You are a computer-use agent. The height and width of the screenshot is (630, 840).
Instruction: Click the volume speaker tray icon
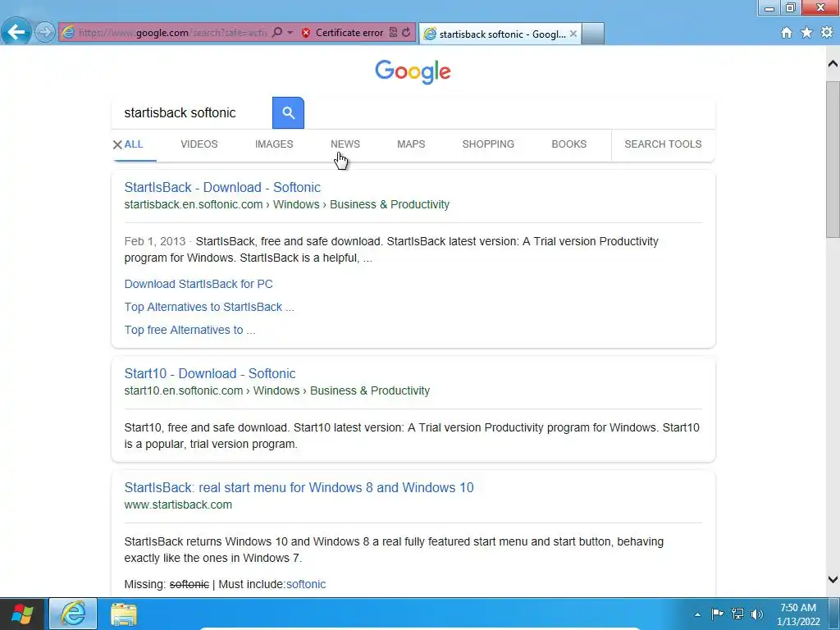[756, 614]
